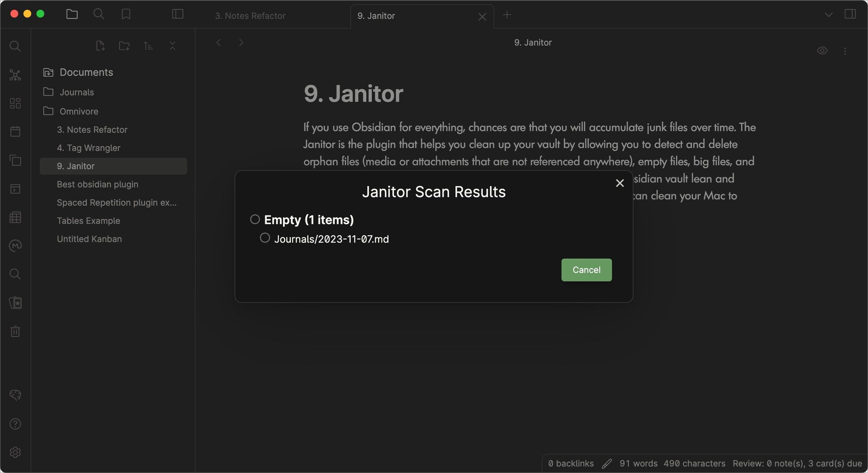Expand the Journals folder
The width and height of the screenshot is (868, 473).
(76, 92)
